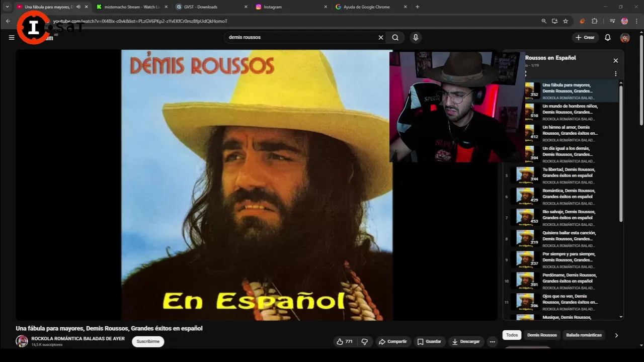This screenshot has height=362, width=644.
Task: Open ROCKOLA ROMÁNTICA BALADAS DE AYER channel link
Action: click(78, 339)
